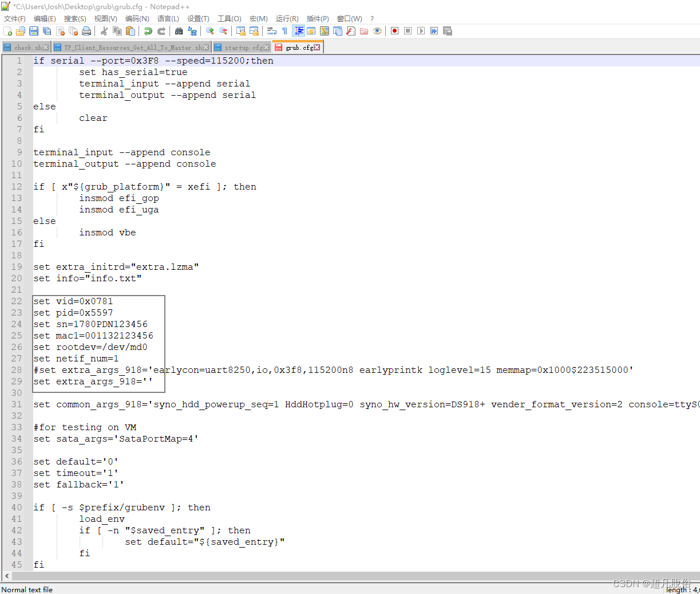Open the 宏(M) menu

point(258,19)
